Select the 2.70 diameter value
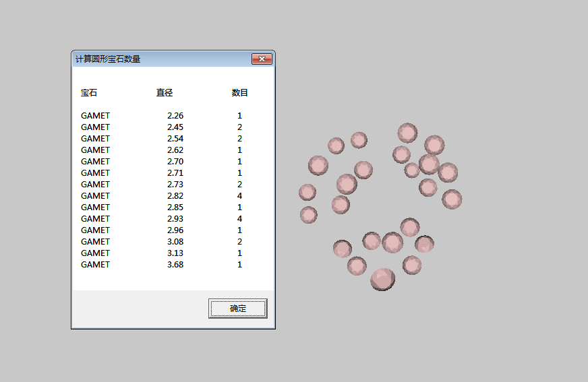This screenshot has width=588, height=382. point(175,162)
